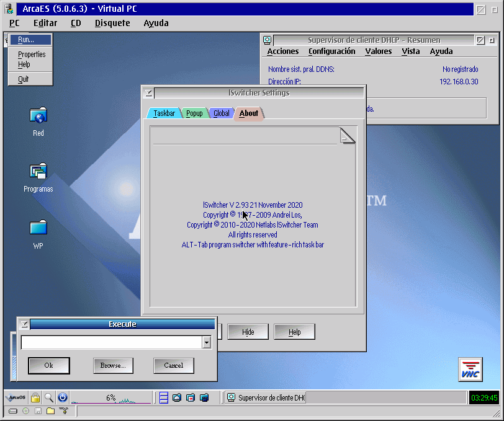504x421 pixels.
Task: Open Vista menu in DHCP Supervisor window
Action: 411,51
